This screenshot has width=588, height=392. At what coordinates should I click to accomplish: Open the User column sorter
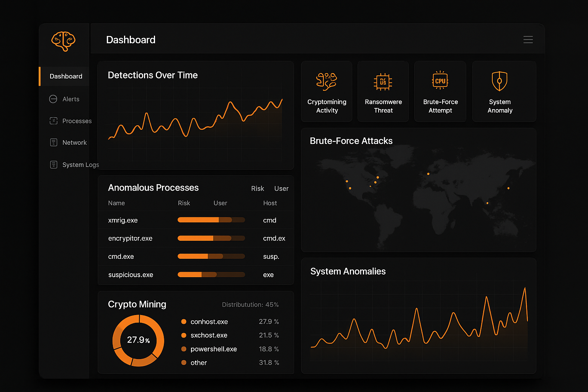281,188
